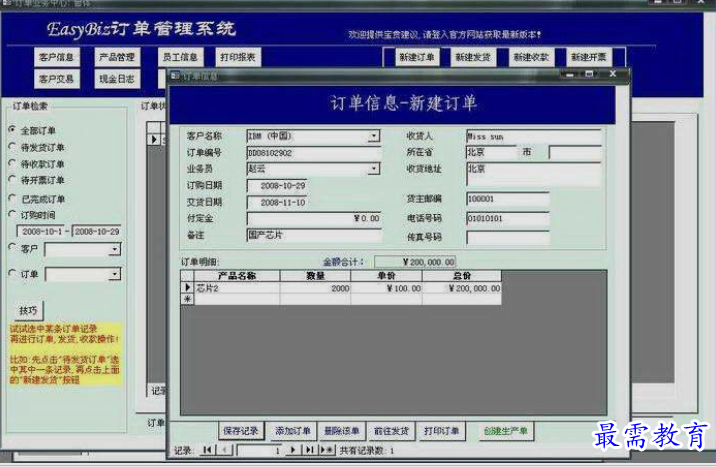Viewport: 716px width, 467px height.
Task: Open 客户信息 customer info menu button
Action: click(x=57, y=58)
